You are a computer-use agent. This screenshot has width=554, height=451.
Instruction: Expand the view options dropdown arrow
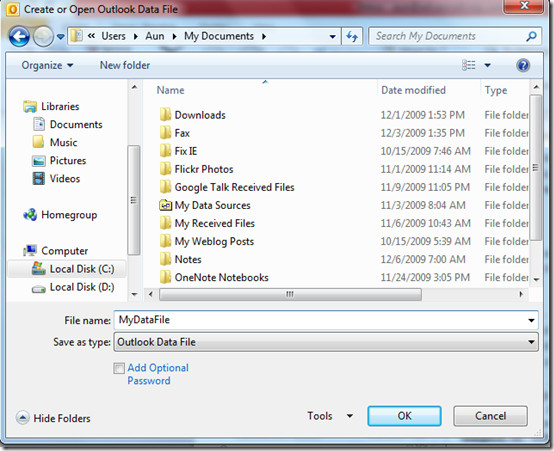click(488, 65)
